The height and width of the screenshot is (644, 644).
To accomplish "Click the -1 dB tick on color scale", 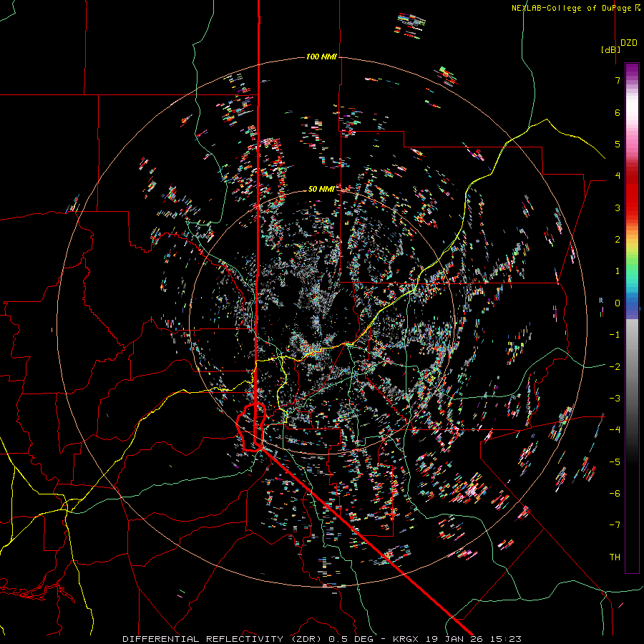I will 615,335.
